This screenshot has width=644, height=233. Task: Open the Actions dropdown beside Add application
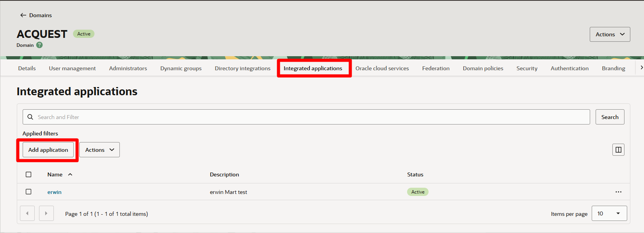pos(100,150)
